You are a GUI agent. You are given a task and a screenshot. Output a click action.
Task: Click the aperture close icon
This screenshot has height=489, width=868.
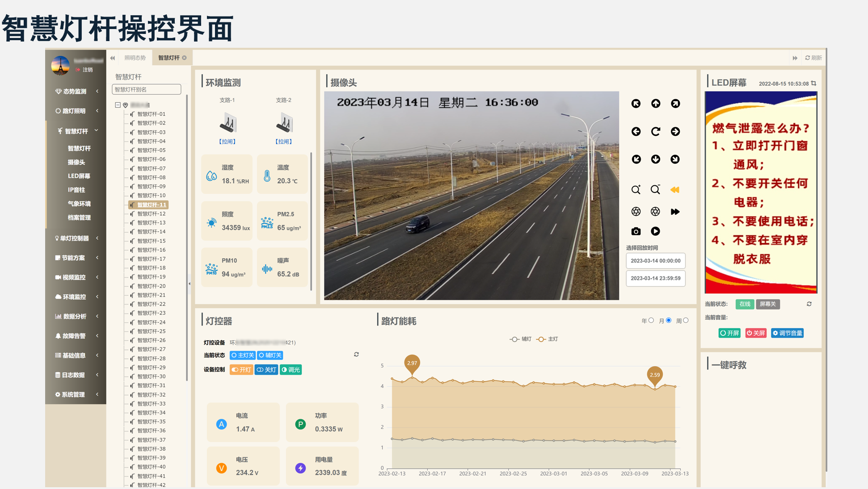point(655,211)
